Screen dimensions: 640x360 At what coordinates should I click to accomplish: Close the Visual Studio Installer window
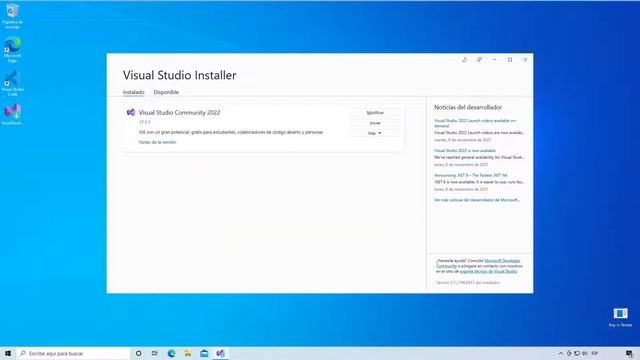click(525, 60)
